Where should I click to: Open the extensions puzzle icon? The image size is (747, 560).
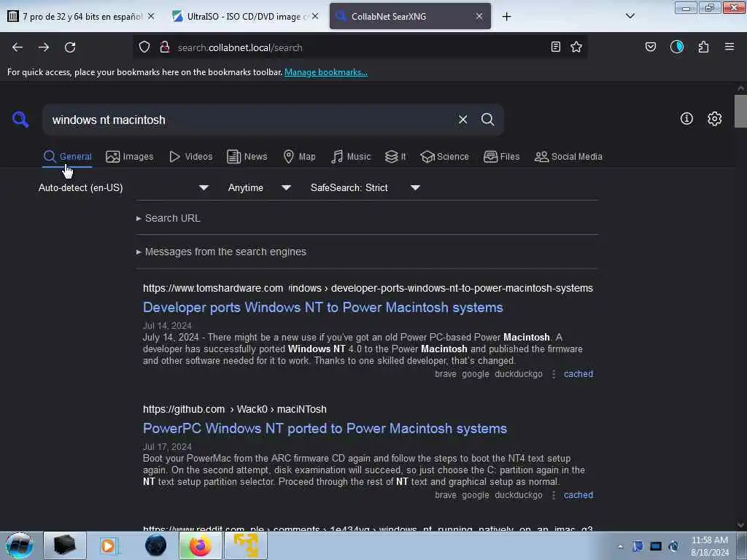tap(704, 47)
